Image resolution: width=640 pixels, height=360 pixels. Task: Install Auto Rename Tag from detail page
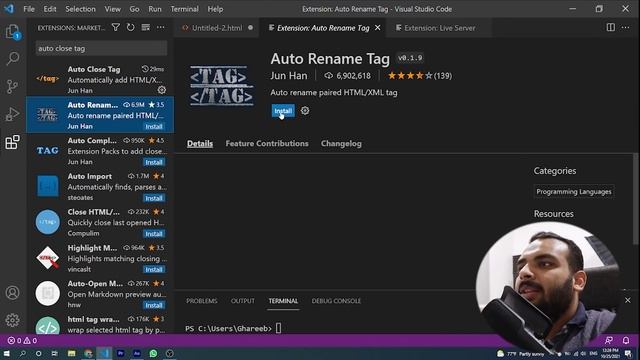(x=283, y=111)
